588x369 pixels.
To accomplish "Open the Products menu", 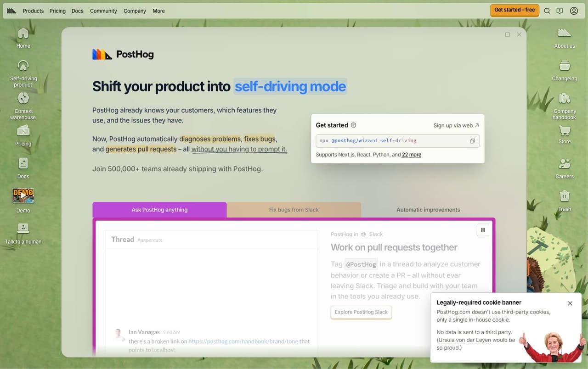I will pos(33,11).
